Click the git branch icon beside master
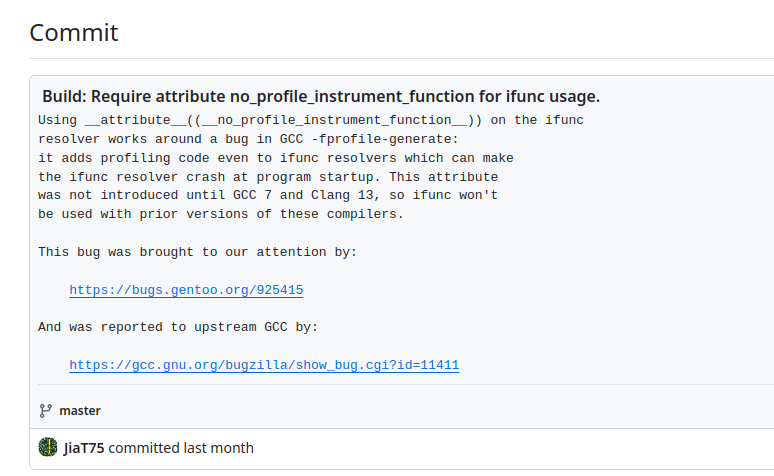 (45, 411)
